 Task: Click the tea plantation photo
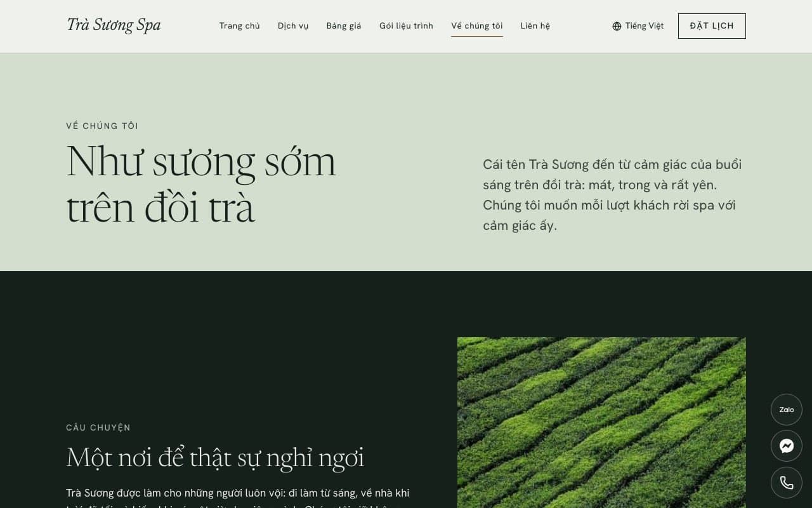(601, 422)
